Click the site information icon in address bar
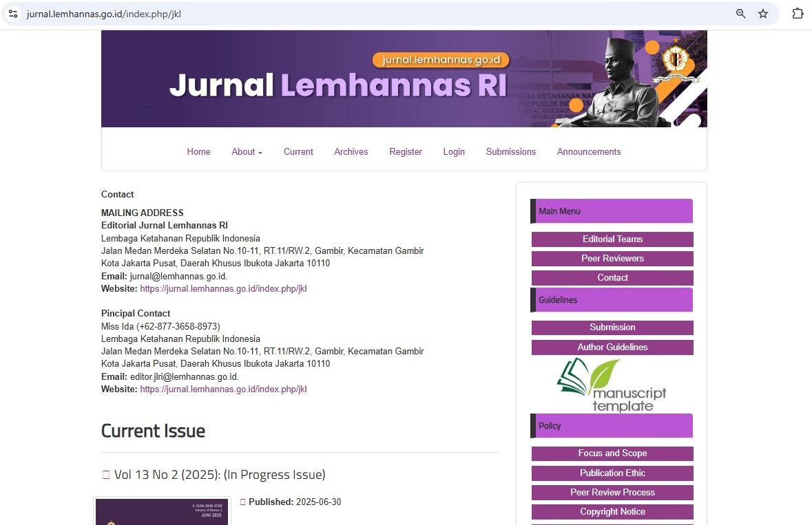This screenshot has height=525, width=812. (14, 14)
